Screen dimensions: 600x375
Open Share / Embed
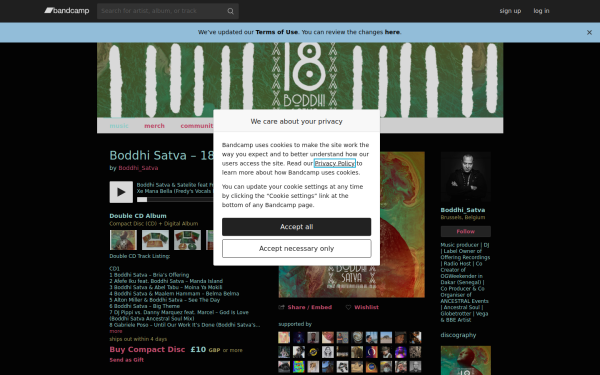[310, 307]
